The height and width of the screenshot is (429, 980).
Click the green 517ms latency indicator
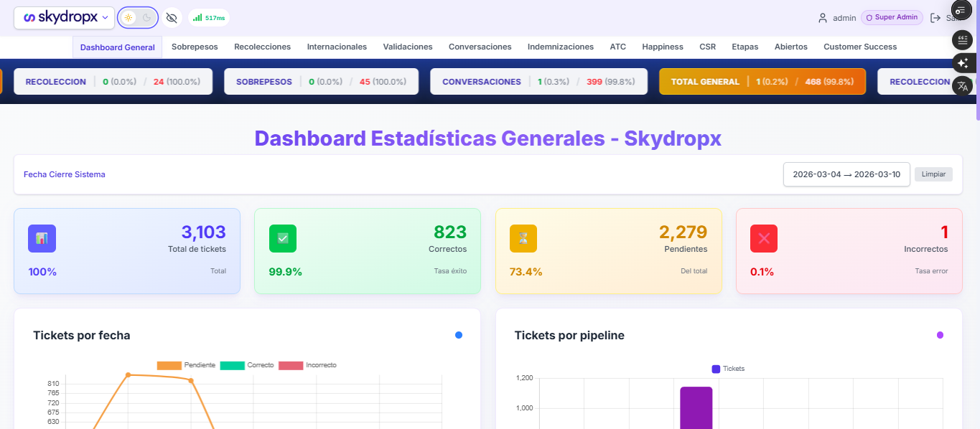(x=207, y=17)
